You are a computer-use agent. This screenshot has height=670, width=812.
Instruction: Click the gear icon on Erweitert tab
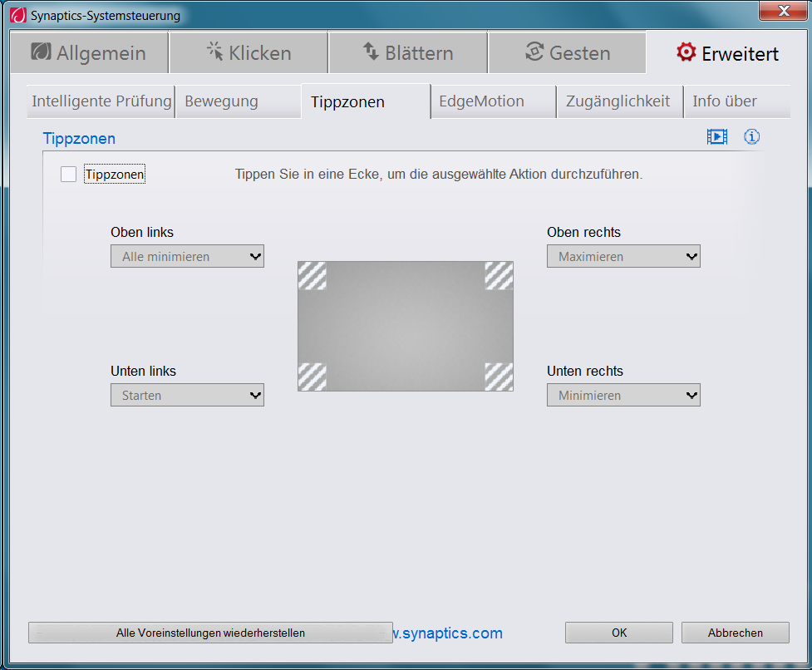687,52
